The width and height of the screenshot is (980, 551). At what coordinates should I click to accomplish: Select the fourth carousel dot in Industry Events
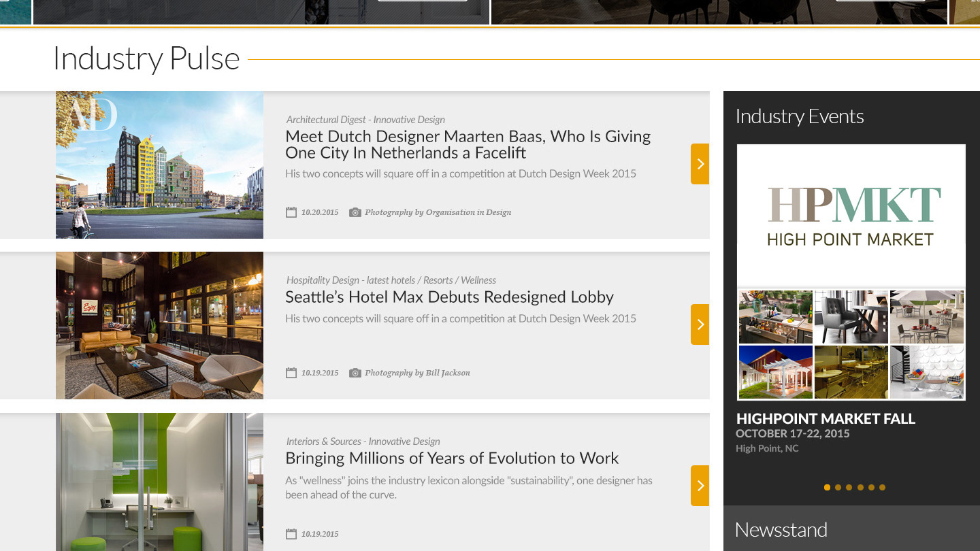click(x=860, y=487)
